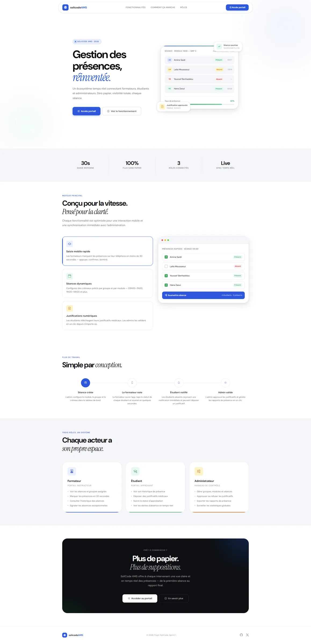Open the X social icon in footer
The height and width of the screenshot is (644, 311).
coord(247,635)
